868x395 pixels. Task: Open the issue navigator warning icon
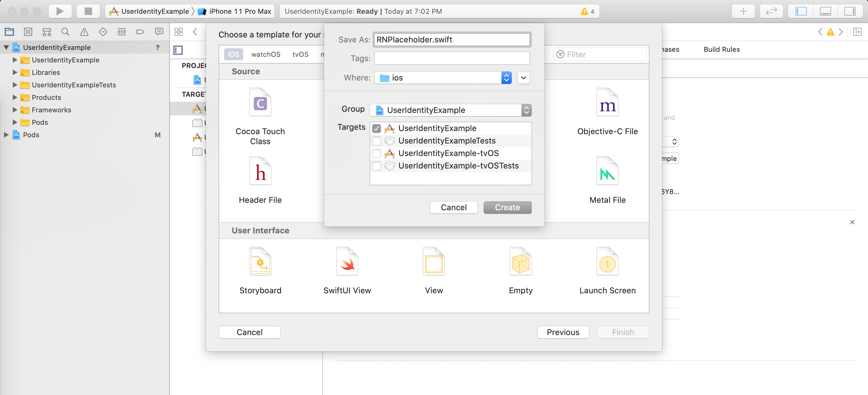(x=84, y=32)
